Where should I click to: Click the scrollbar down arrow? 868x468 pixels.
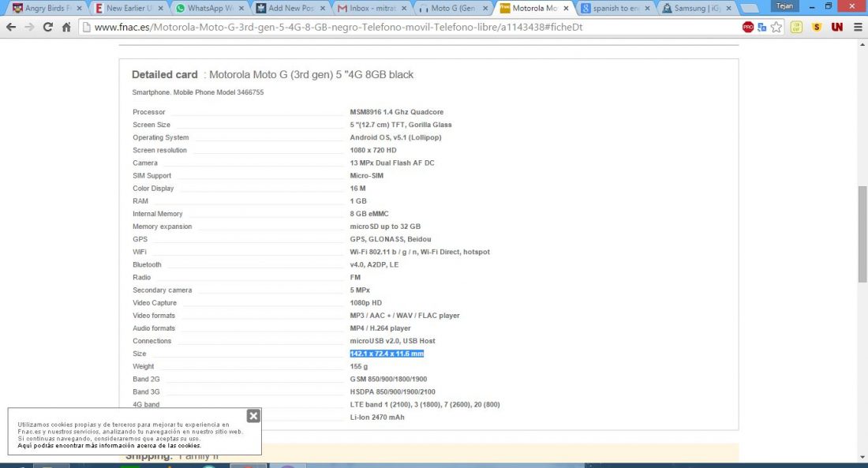(862, 456)
